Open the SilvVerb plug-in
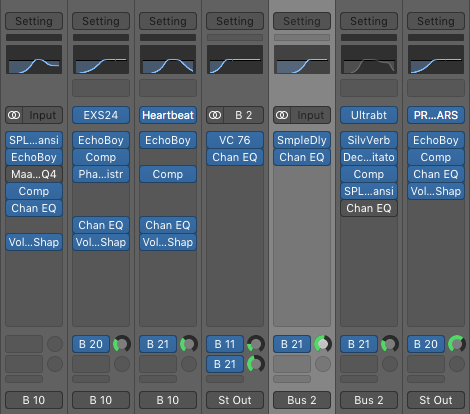Image resolution: width=470 pixels, height=414 pixels. pyautogui.click(x=369, y=140)
